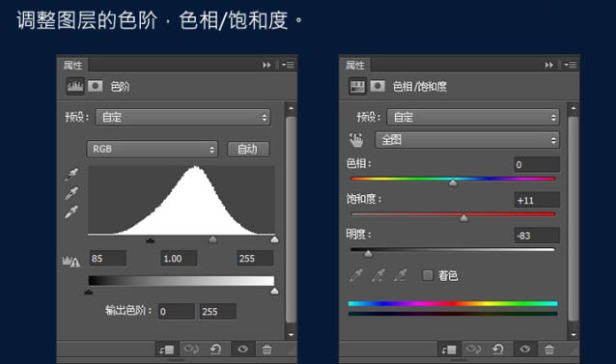
Task: Click the Hue/Saturation panel scroll up arrow
Action: [574, 108]
